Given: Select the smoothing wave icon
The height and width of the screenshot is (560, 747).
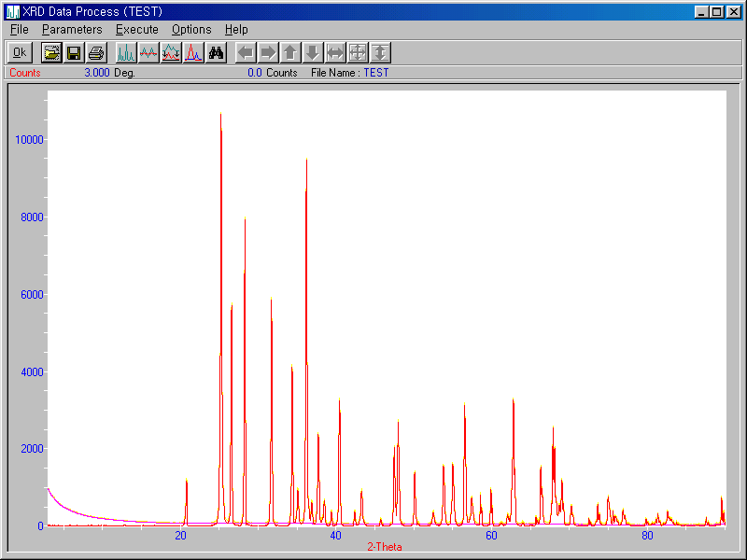Looking at the screenshot, I should coord(148,52).
